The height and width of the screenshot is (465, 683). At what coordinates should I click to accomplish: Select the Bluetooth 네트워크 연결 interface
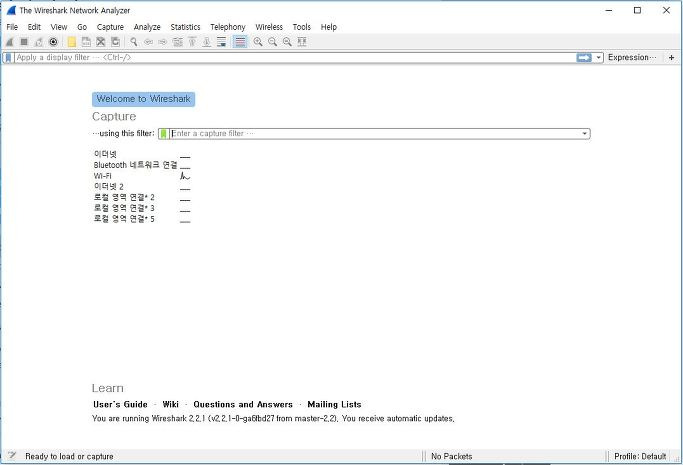tap(135, 165)
